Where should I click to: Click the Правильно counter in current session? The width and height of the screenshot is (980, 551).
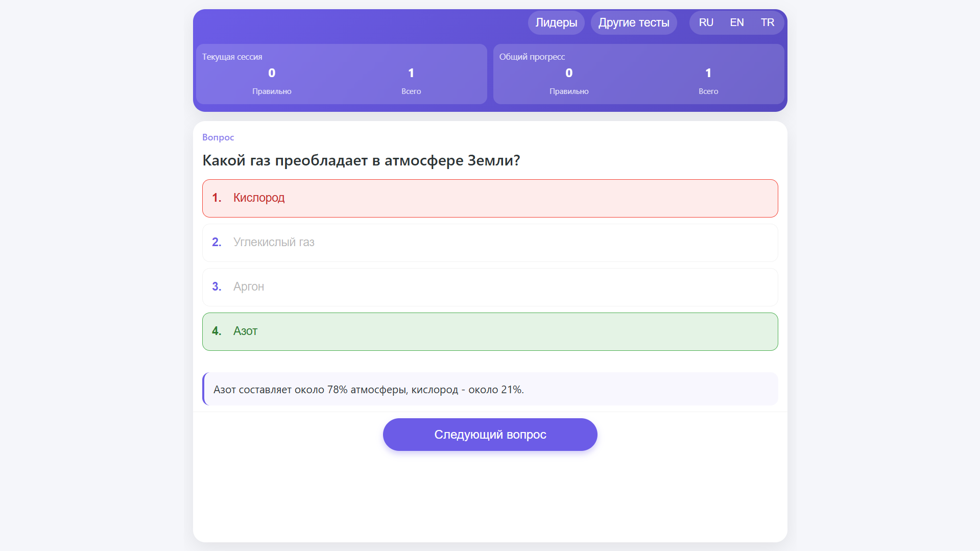272,91
